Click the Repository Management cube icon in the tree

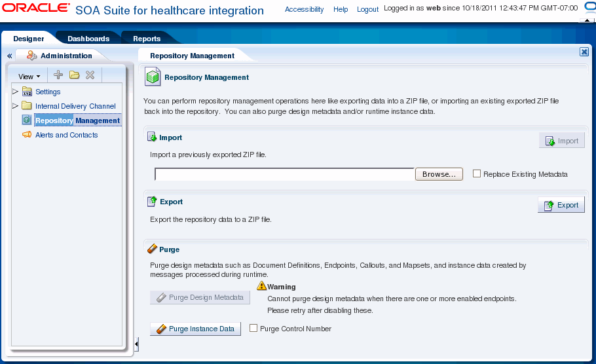[27, 120]
